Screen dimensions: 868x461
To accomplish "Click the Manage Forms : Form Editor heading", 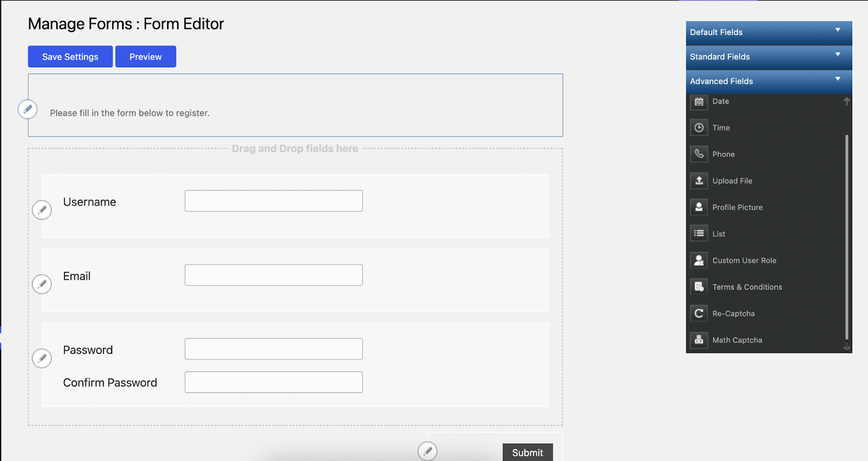I will click(126, 24).
